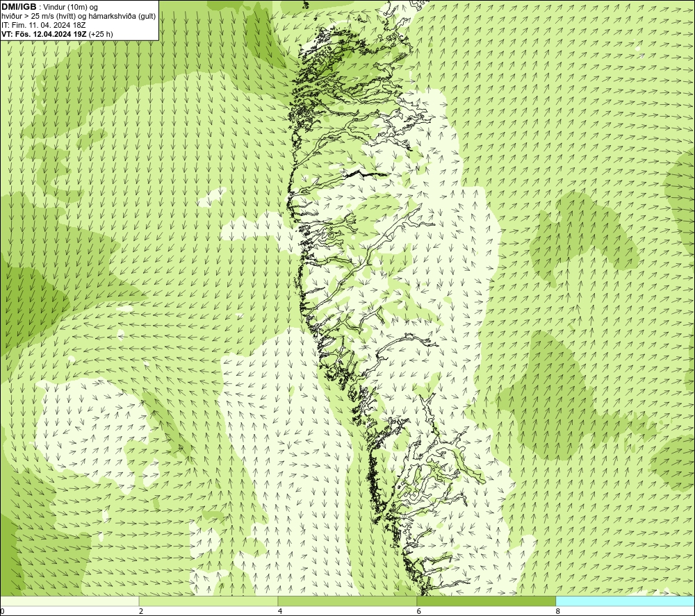This screenshot has width=695, height=616.
Task: Click the legend scale label '6'
Action: click(x=419, y=611)
